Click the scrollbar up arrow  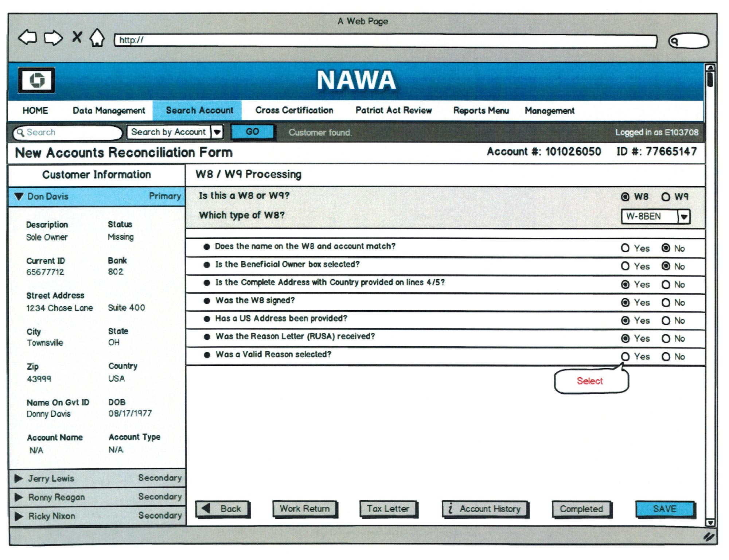coord(710,68)
